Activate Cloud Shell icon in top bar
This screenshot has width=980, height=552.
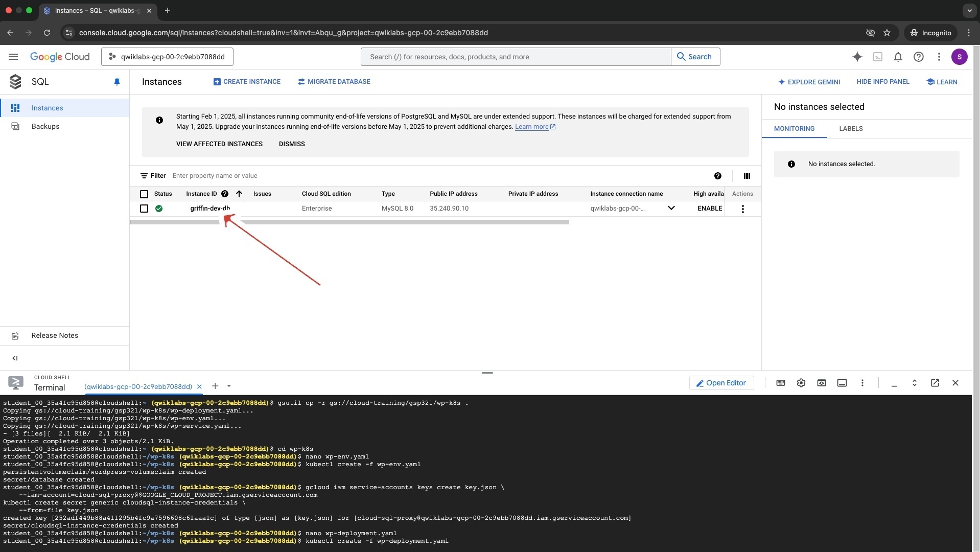878,57
